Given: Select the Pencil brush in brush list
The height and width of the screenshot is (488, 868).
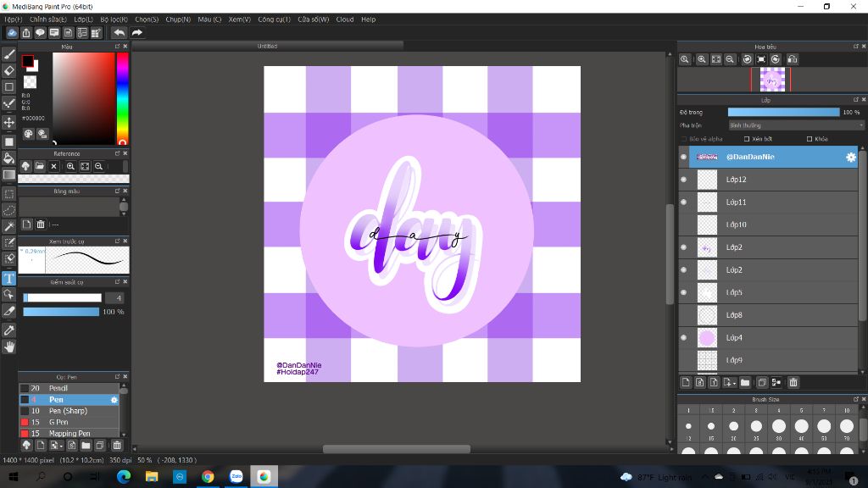Looking at the screenshot, I should click(58, 388).
